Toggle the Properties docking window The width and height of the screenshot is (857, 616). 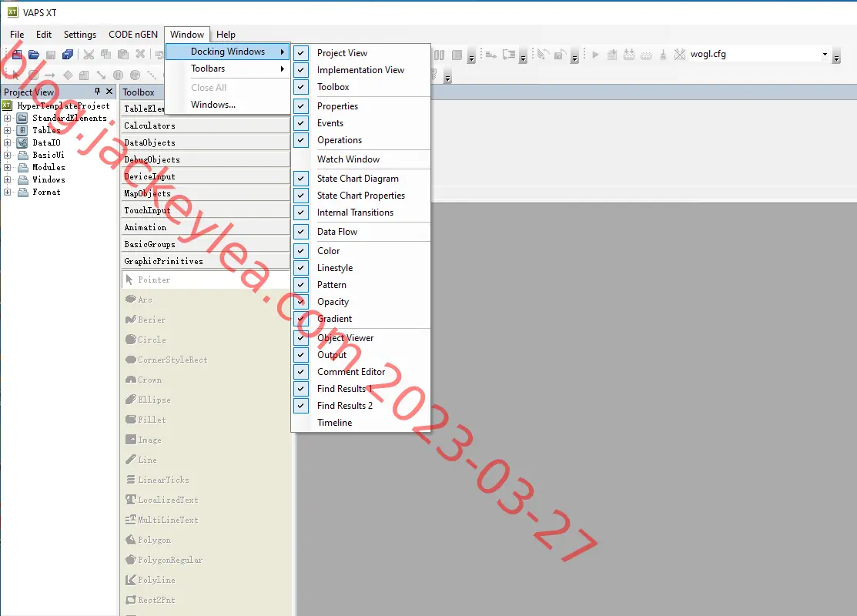[x=361, y=106]
